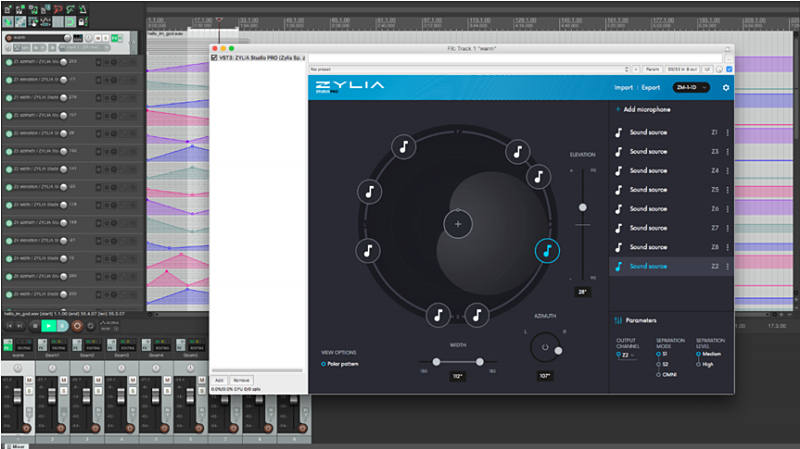Click the left Width slider handle

[x=436, y=362]
